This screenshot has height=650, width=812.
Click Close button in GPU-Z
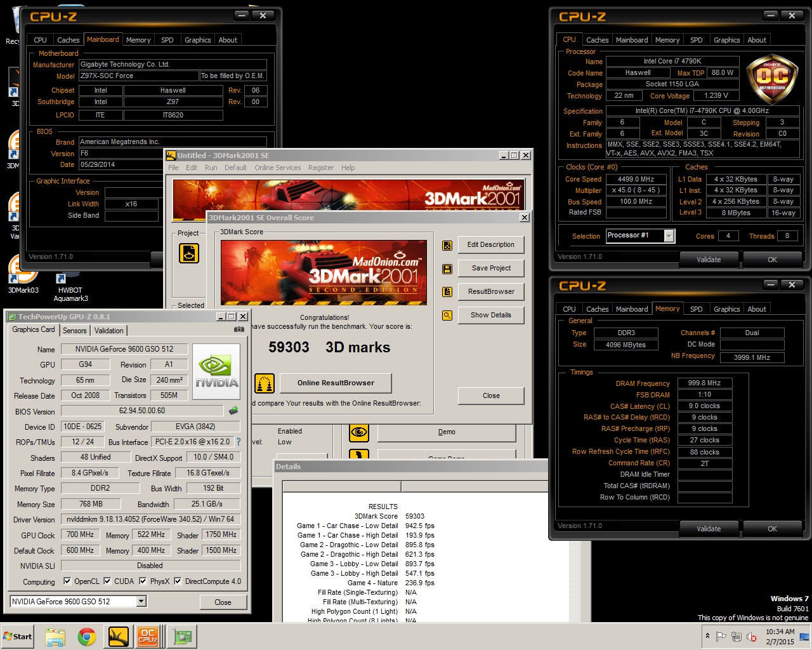point(223,602)
